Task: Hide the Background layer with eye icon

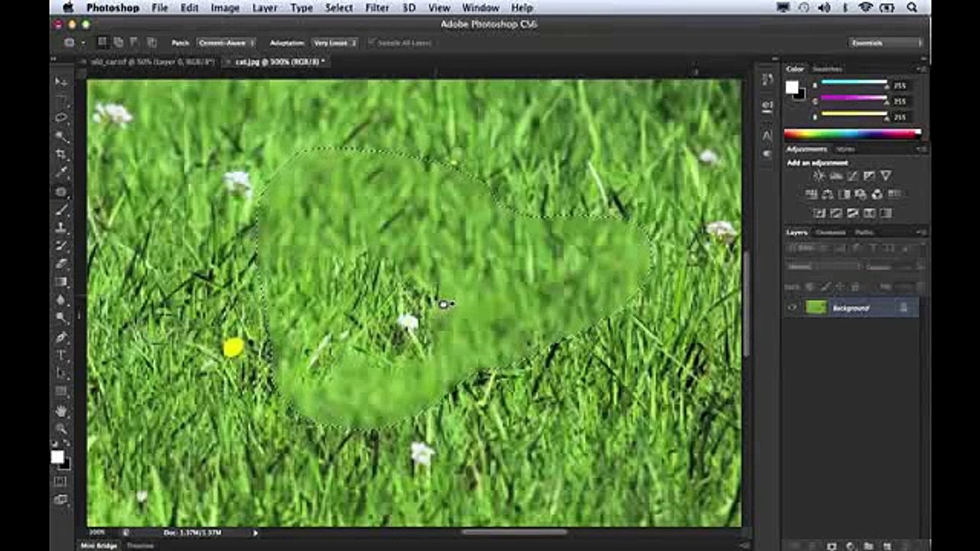Action: tap(792, 308)
